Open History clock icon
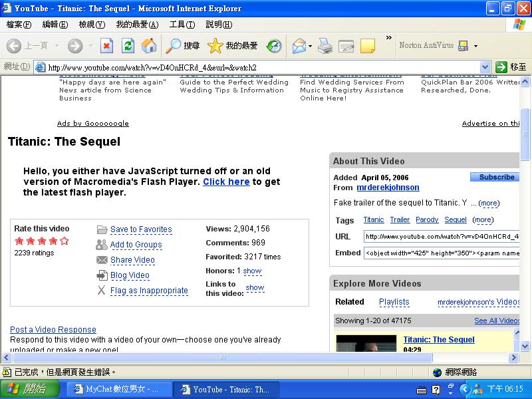Viewport: 532px width, 399px height. tap(274, 46)
